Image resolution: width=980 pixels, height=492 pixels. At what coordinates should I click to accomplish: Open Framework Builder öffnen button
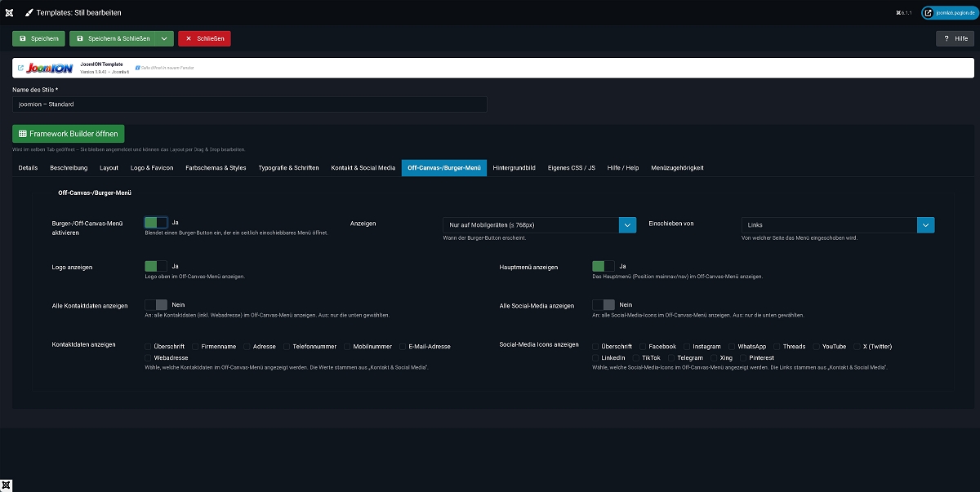[x=68, y=134]
